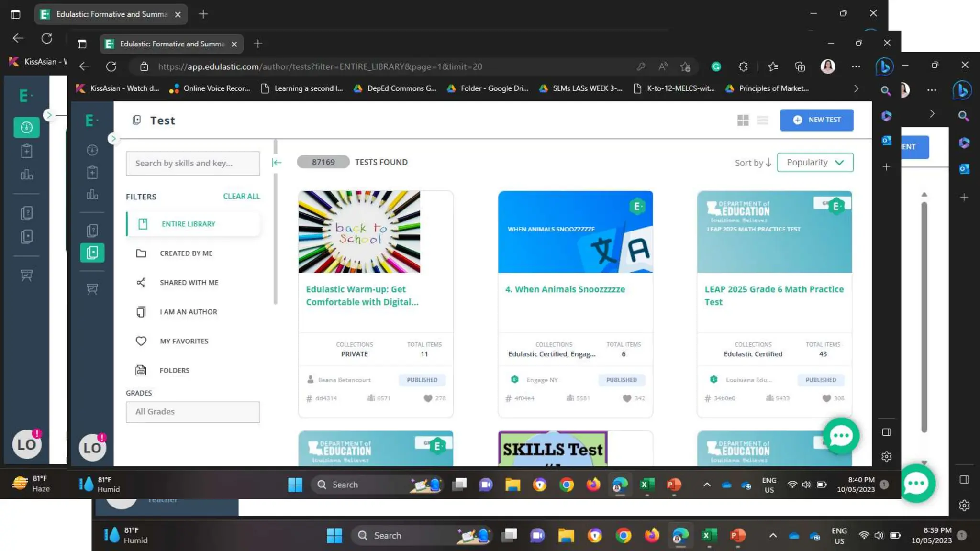Open Dashboard clock icon in sidebar
Image resolution: width=980 pixels, height=551 pixels.
(92, 150)
